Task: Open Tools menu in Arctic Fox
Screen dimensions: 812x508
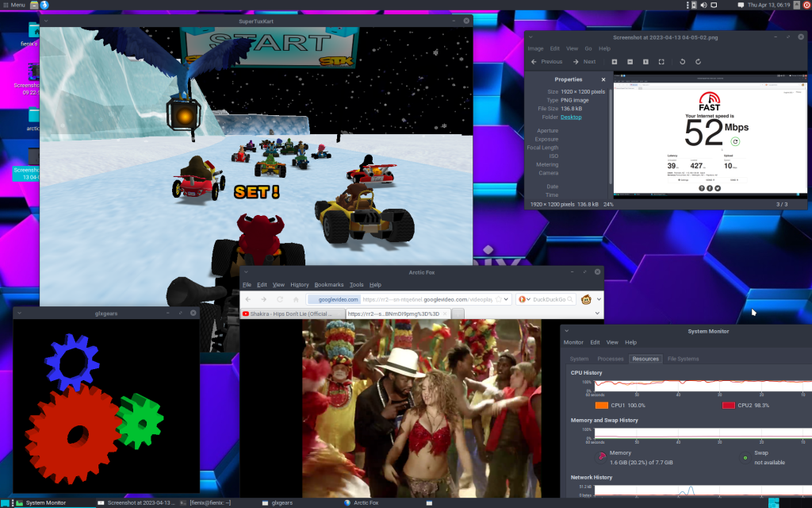Action: [x=356, y=285]
